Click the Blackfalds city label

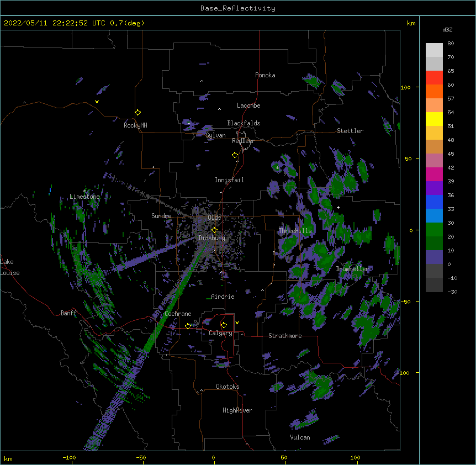pyautogui.click(x=244, y=123)
